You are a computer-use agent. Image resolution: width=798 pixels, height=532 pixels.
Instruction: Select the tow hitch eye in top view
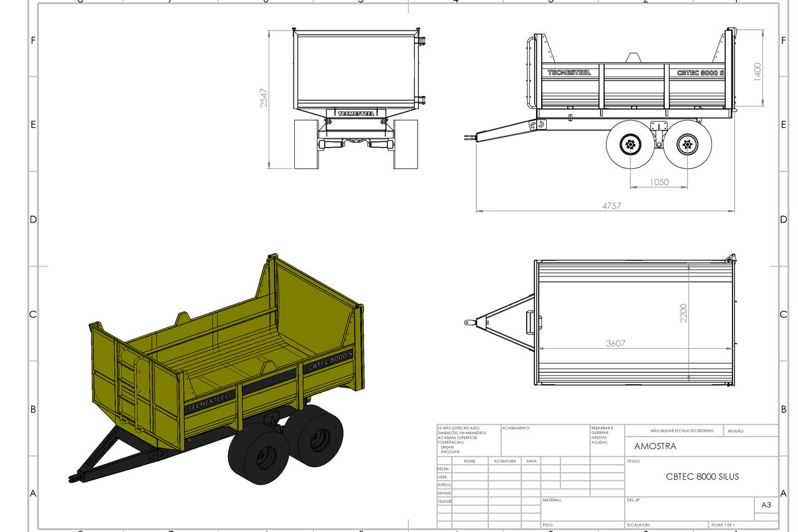[468, 323]
